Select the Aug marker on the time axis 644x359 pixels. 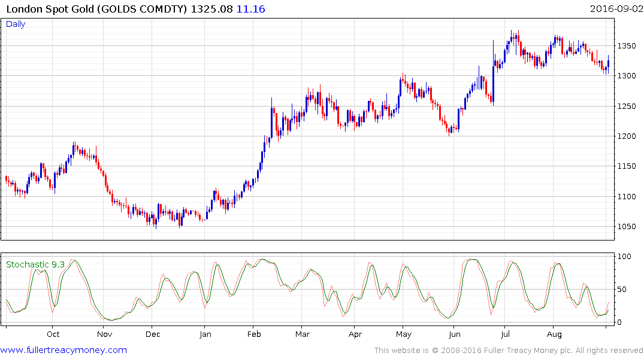554,334
